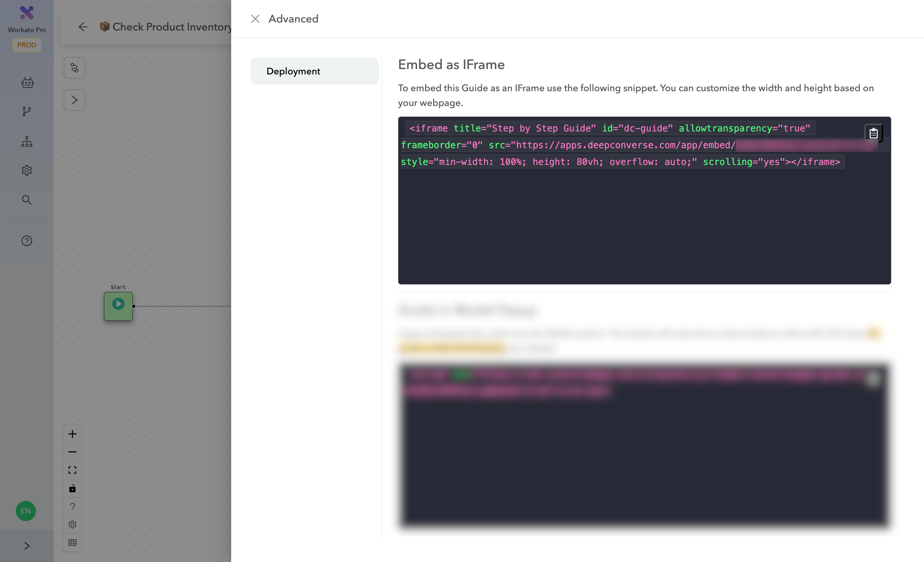Click the flow path tool icon
The image size is (924, 562).
coord(74,68)
